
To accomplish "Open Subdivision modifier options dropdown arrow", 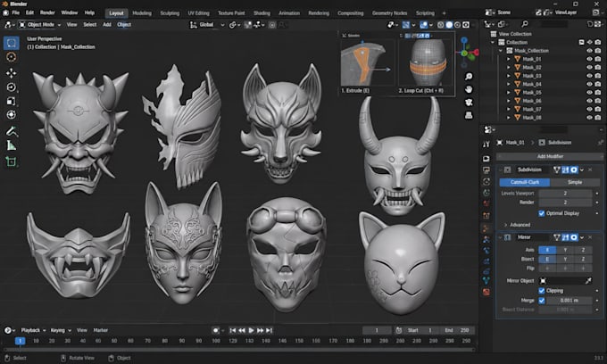I will click(x=582, y=170).
